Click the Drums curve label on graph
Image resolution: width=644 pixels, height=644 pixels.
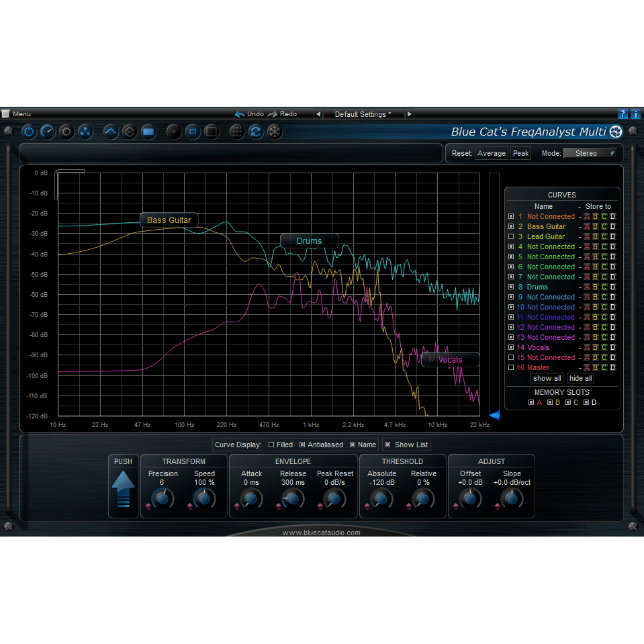coord(310,240)
